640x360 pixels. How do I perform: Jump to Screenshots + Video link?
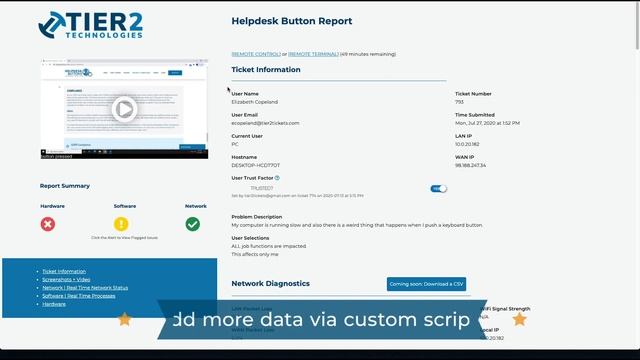pyautogui.click(x=66, y=280)
